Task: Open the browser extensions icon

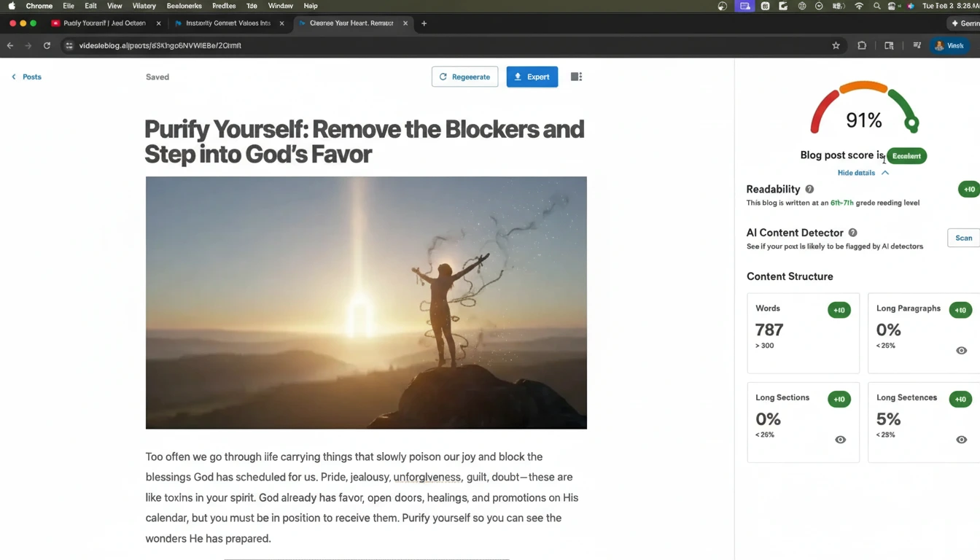Action: pyautogui.click(x=862, y=45)
